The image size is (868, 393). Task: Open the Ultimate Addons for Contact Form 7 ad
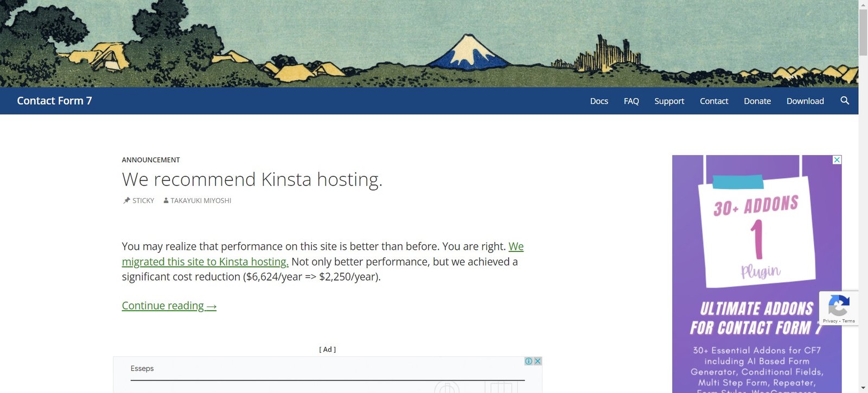point(757,274)
